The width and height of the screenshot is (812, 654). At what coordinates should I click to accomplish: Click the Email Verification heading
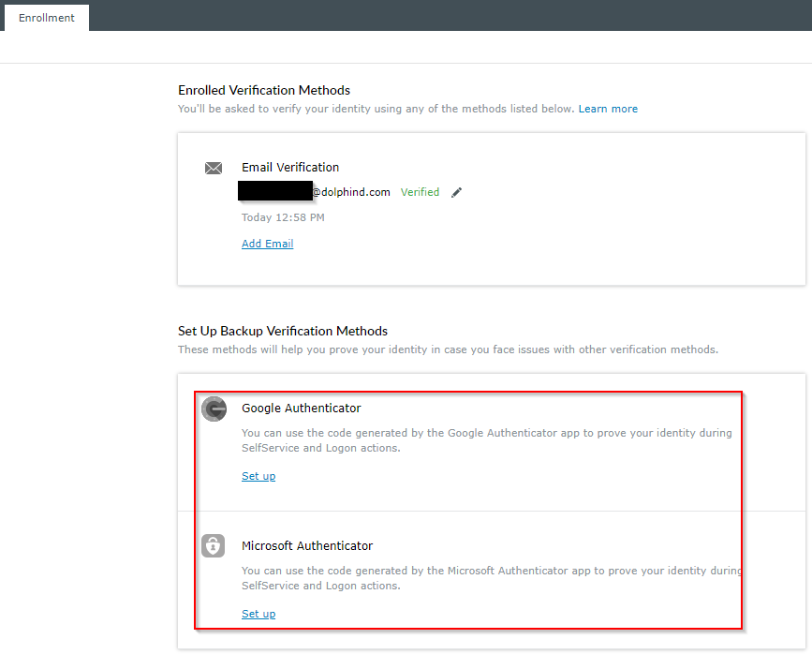pyautogui.click(x=290, y=168)
